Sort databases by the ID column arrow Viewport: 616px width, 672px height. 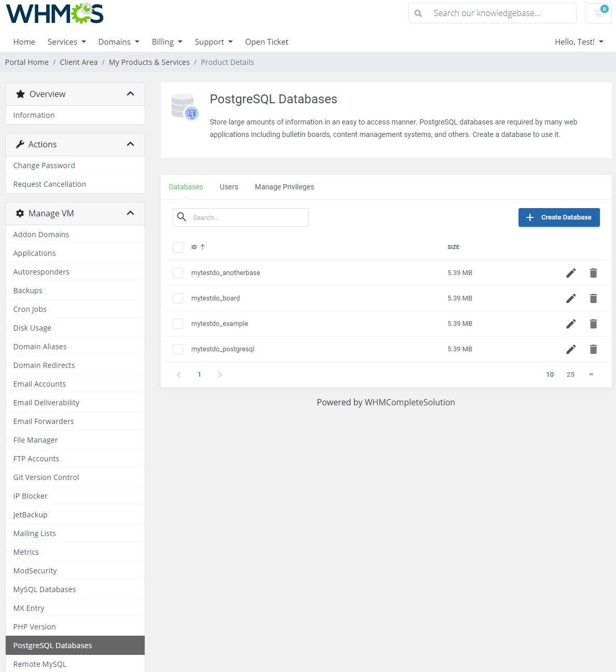(202, 247)
